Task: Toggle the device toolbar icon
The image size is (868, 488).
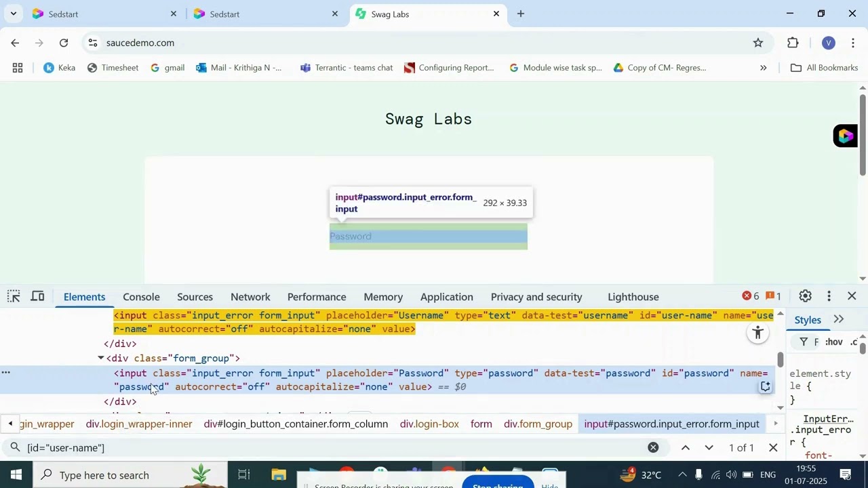Action: pos(38,296)
